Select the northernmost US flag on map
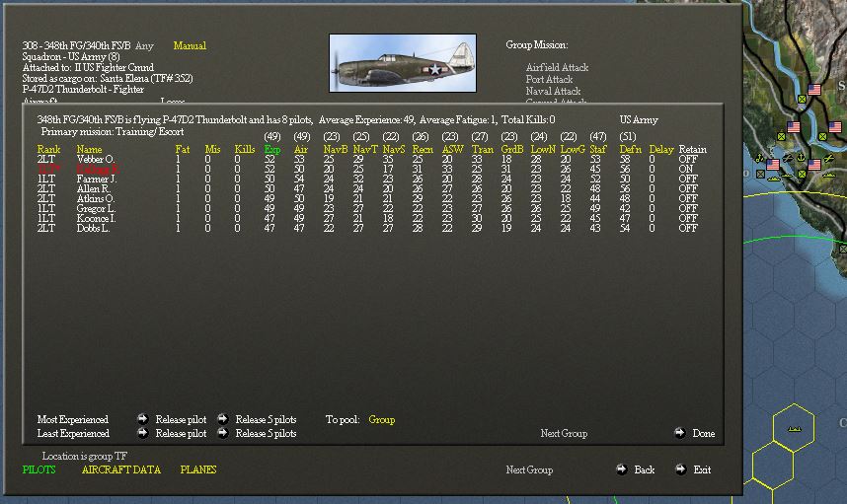This screenshot has height=504, width=847. [x=814, y=89]
